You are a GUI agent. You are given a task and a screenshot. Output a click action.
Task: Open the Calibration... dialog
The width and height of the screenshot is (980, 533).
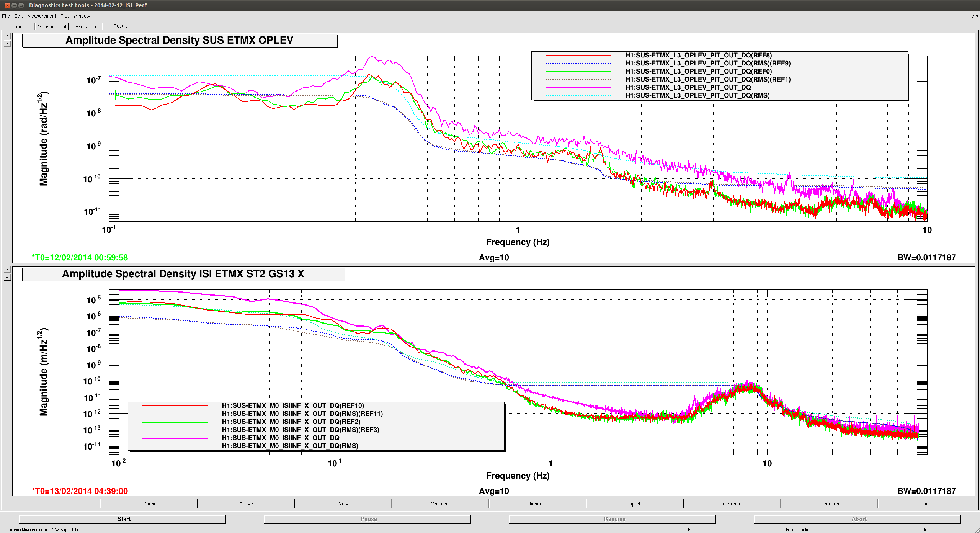[x=829, y=504]
